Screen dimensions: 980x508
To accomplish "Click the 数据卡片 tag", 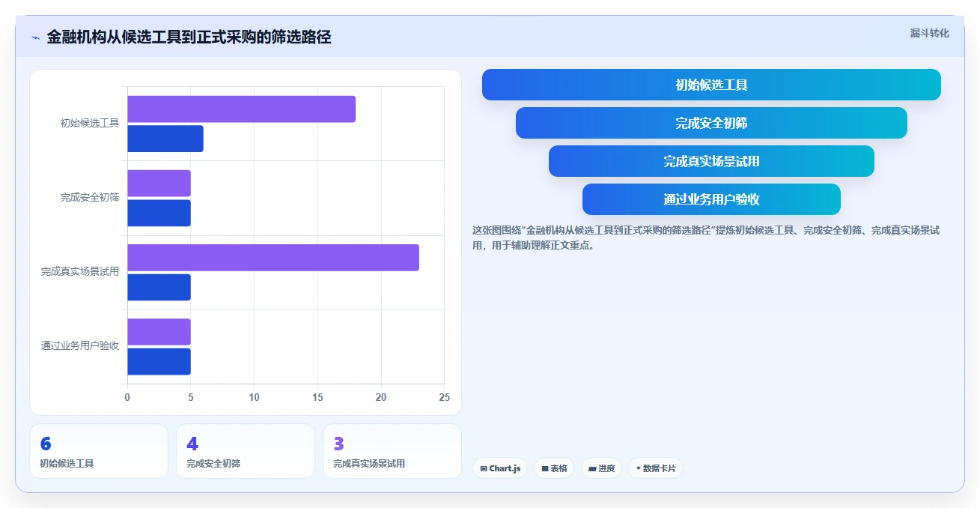I will tap(655, 468).
